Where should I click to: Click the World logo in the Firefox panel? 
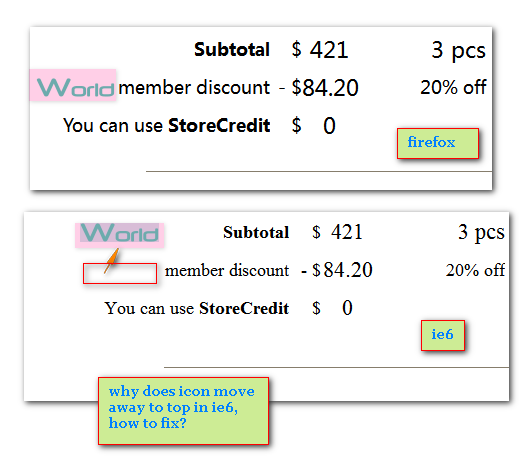pos(73,85)
